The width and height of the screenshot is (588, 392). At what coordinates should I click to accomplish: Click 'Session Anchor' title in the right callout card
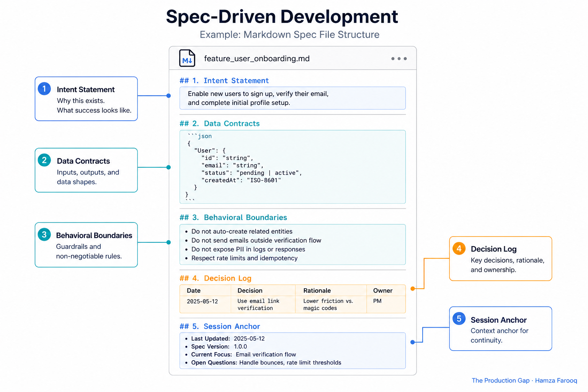499,320
